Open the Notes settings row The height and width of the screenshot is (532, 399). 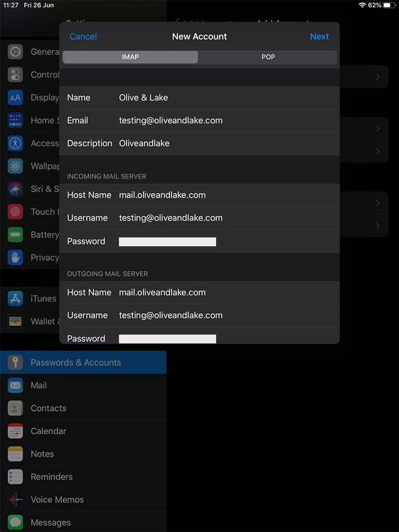pyautogui.click(x=83, y=454)
